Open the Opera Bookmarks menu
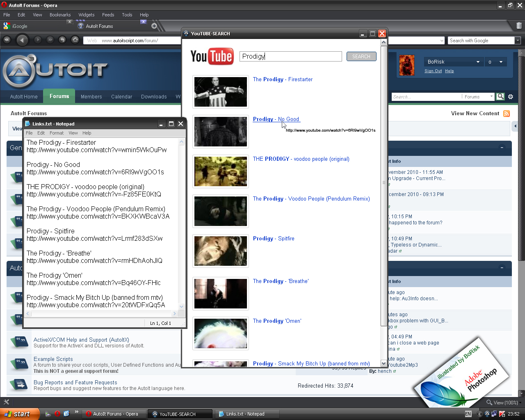Viewport: 525px width, 420px height. pyautogui.click(x=60, y=15)
